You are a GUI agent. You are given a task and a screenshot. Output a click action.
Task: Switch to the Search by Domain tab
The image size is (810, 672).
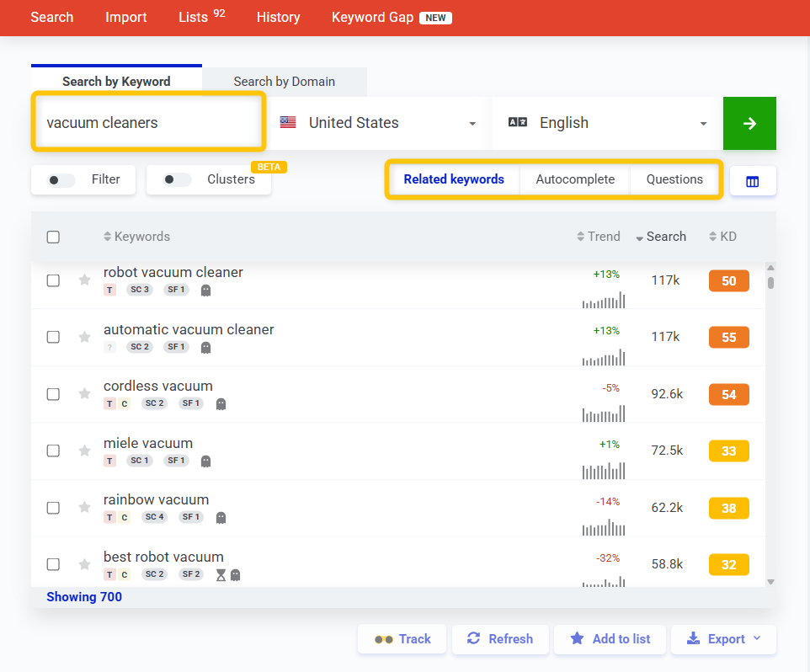pos(284,82)
